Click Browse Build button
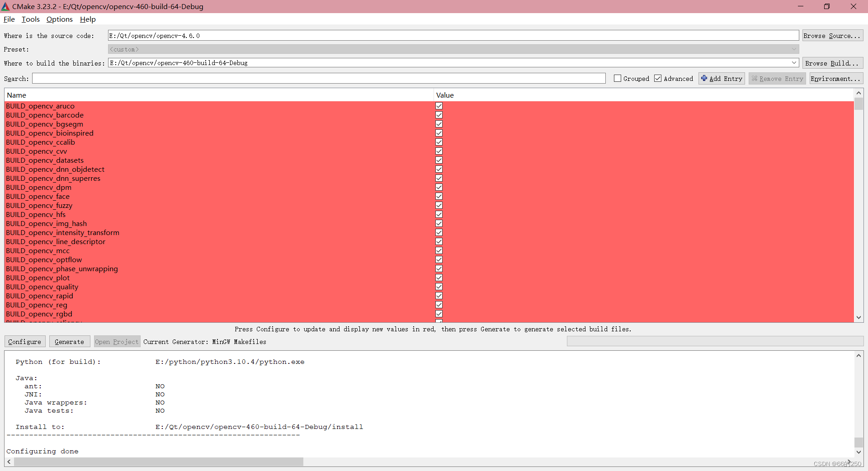868x471 pixels. tap(833, 63)
